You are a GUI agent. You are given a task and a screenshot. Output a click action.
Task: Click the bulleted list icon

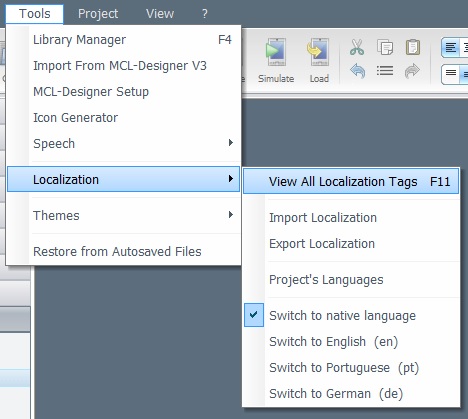pyautogui.click(x=385, y=71)
